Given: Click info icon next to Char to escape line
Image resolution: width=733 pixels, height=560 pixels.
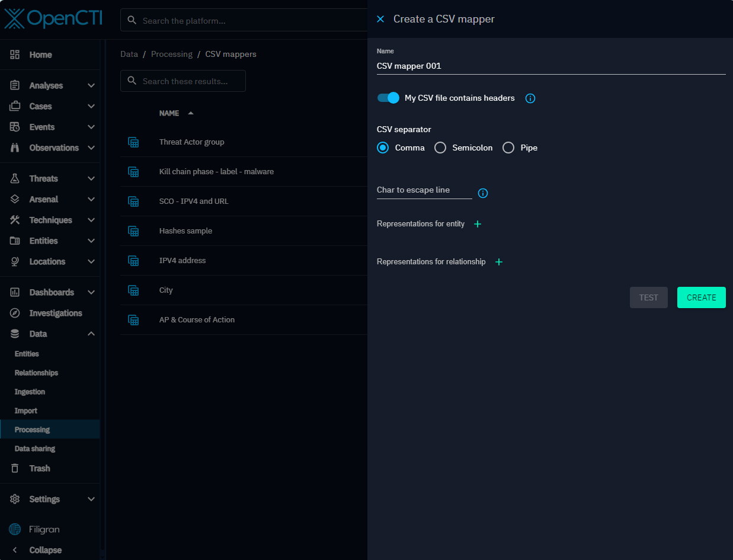Looking at the screenshot, I should point(483,193).
